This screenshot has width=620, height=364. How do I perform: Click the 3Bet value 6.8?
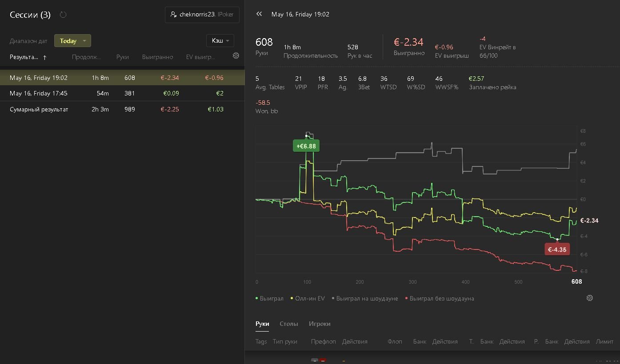(x=362, y=79)
